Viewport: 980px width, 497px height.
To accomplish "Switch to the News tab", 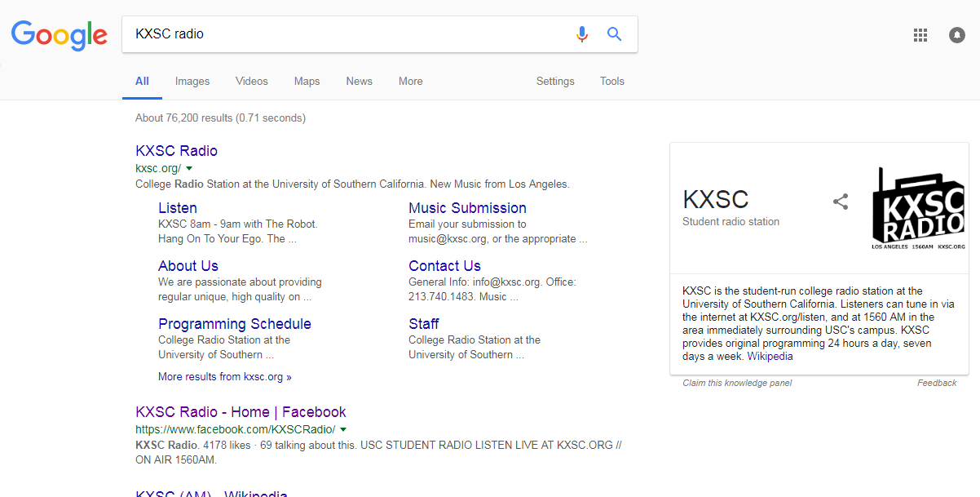I will click(359, 82).
